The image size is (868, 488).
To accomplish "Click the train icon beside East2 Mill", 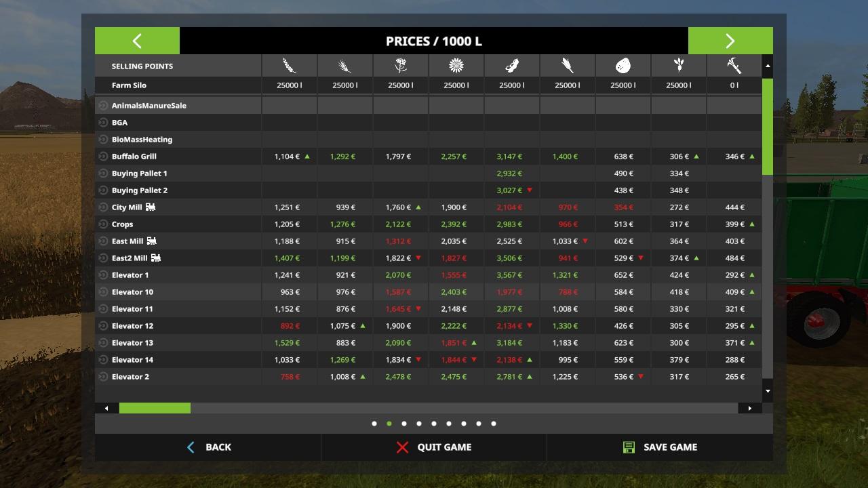I will pyautogui.click(x=156, y=258).
